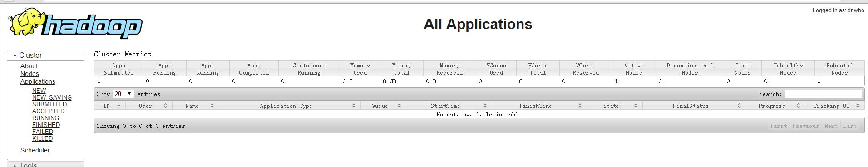Click the Unhealthy Nodes count link

tap(766, 81)
